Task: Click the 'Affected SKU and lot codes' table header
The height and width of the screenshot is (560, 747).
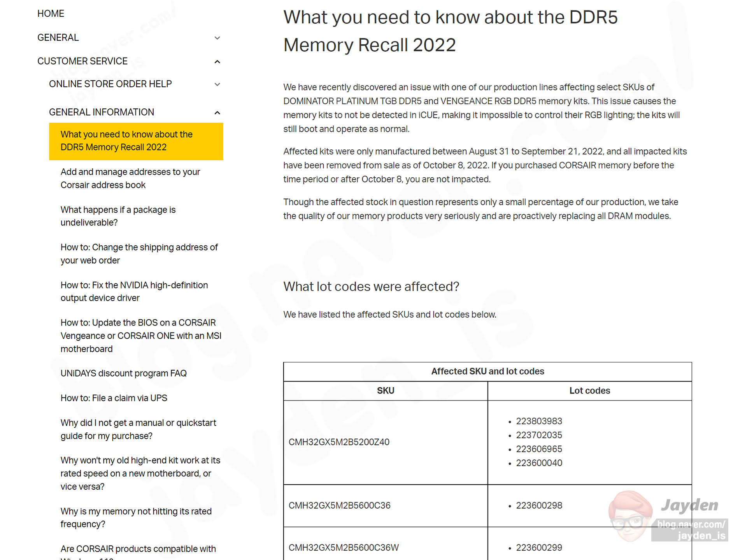Action: pos(487,372)
